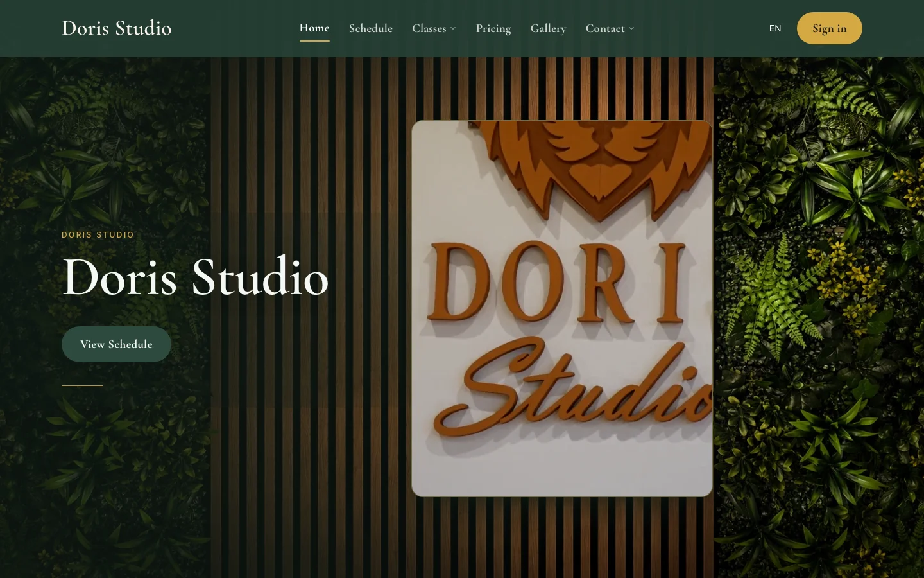Image resolution: width=924 pixels, height=578 pixels.
Task: Switch language using the EN selector
Action: [x=775, y=28]
